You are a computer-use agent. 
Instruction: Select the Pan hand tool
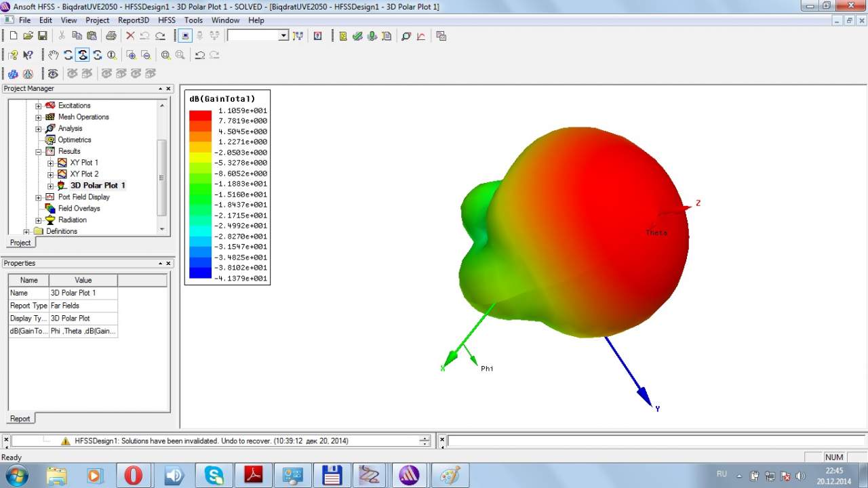pyautogui.click(x=53, y=55)
